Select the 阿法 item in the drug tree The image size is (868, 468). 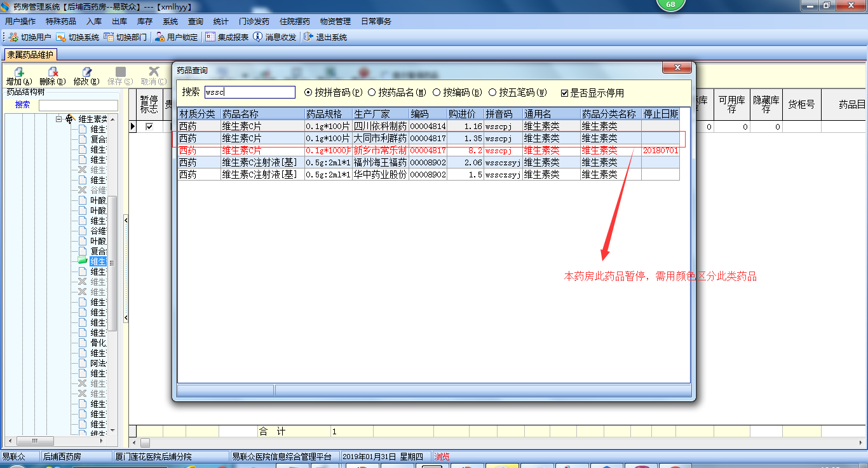click(98, 363)
